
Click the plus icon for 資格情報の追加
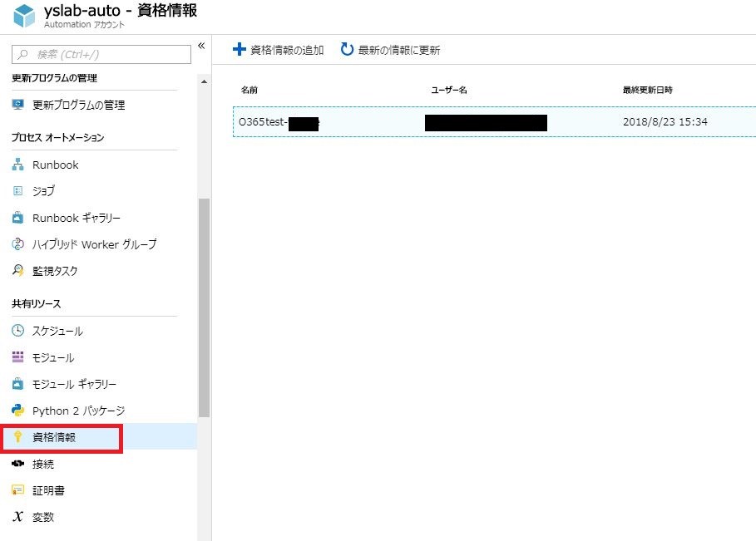pyautogui.click(x=240, y=49)
